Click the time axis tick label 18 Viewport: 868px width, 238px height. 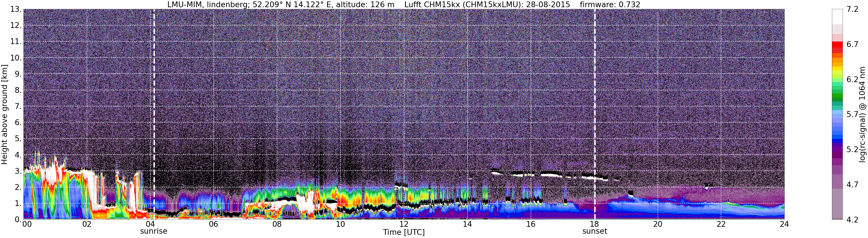pos(594,224)
